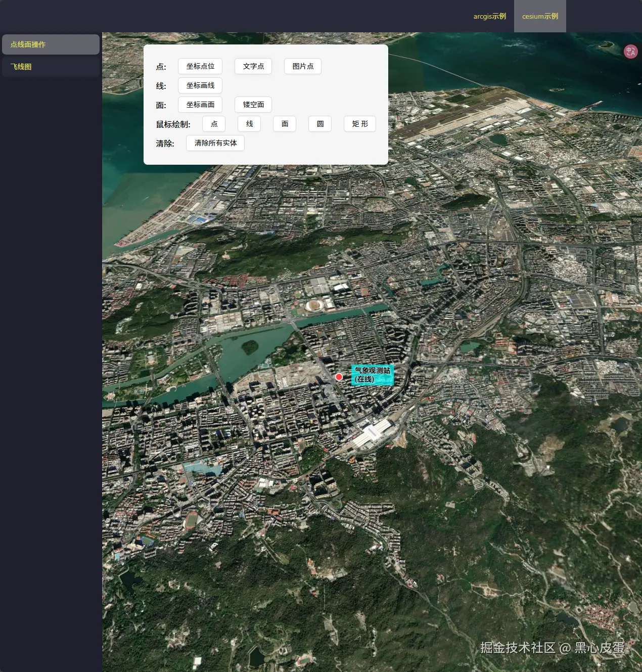This screenshot has width=642, height=672.
Task: Click the 气象观测站 (在线) map label
Action: (373, 375)
